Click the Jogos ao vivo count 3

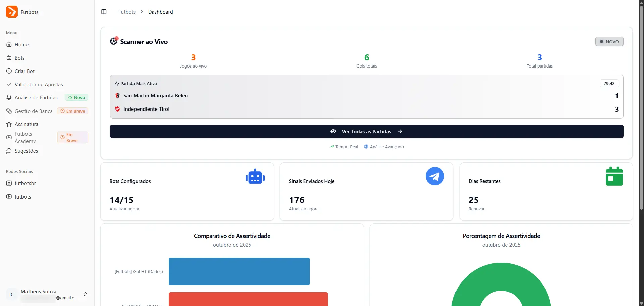(x=193, y=57)
